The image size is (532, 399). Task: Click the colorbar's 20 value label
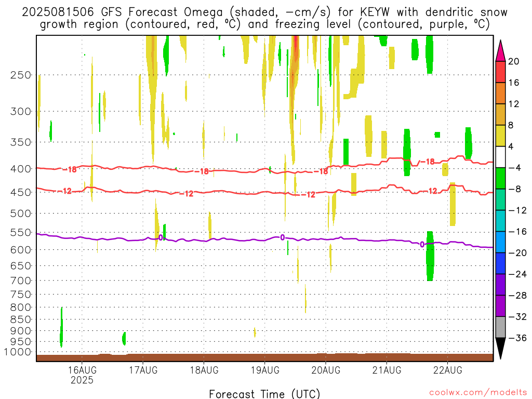pos(514,61)
